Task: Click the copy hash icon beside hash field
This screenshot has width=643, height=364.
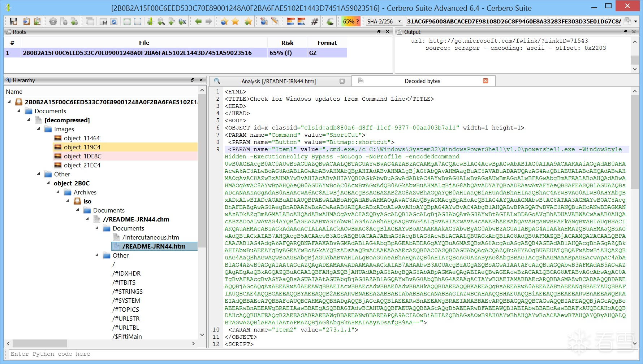Action: pyautogui.click(x=628, y=22)
